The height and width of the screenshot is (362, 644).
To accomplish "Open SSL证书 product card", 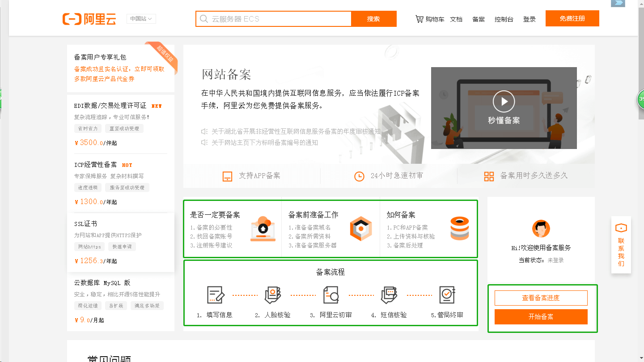I will coord(121,243).
